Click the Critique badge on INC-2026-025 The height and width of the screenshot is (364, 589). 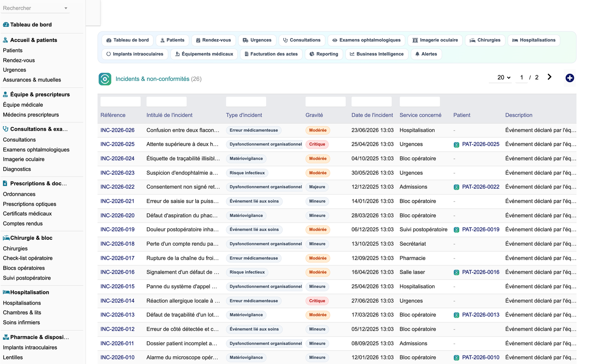click(317, 144)
